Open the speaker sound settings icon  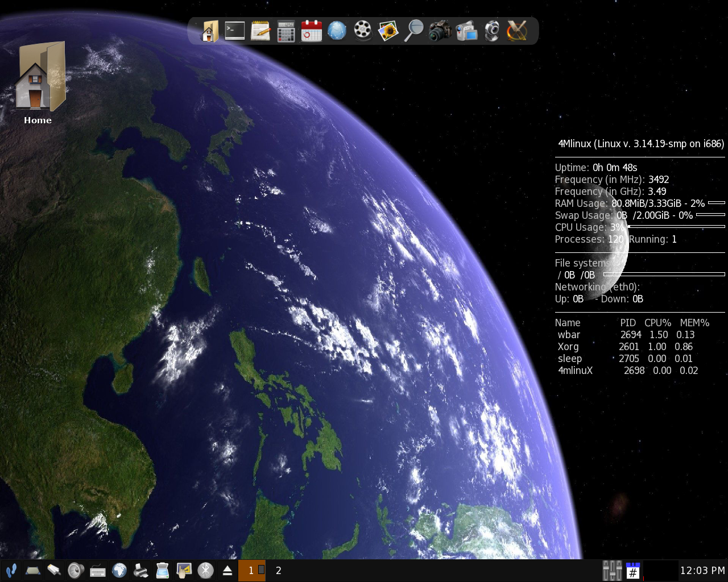point(76,570)
